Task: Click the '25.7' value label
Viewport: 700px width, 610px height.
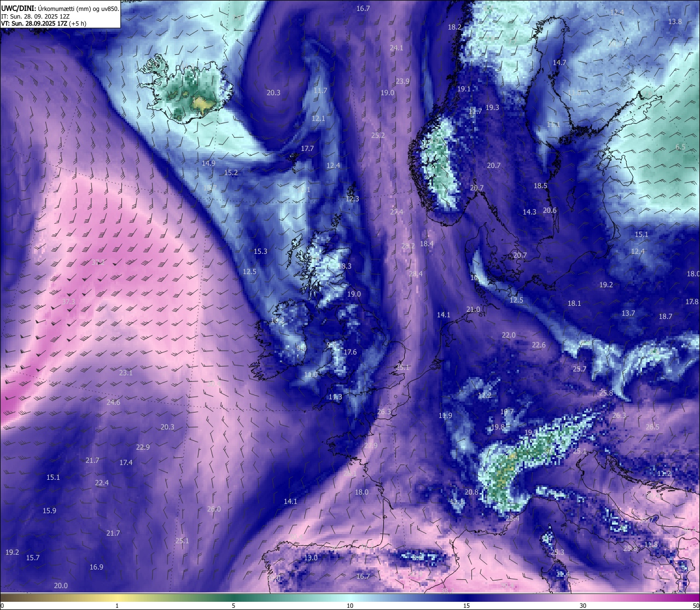Action: click(x=579, y=369)
